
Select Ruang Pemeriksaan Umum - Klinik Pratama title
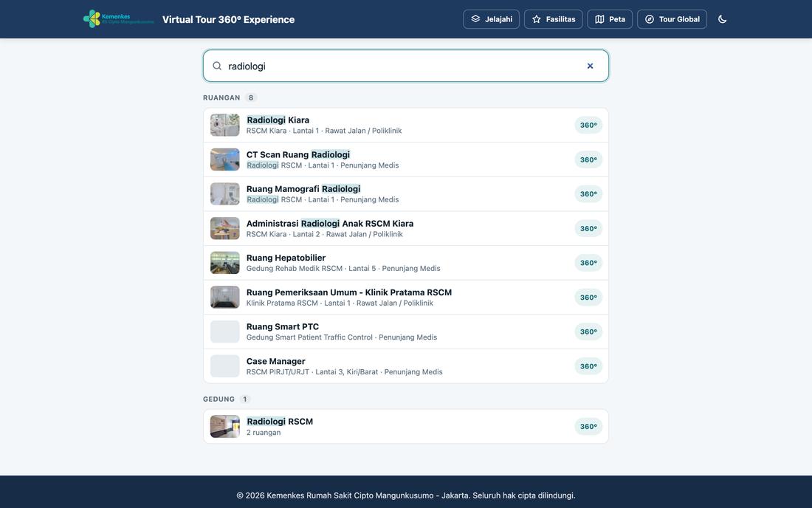(349, 292)
